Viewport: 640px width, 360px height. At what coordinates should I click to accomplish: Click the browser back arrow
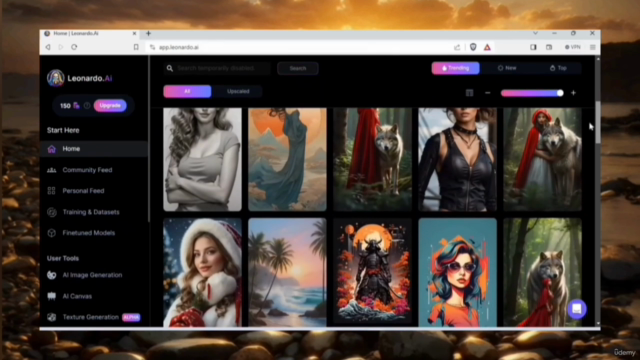(48, 47)
